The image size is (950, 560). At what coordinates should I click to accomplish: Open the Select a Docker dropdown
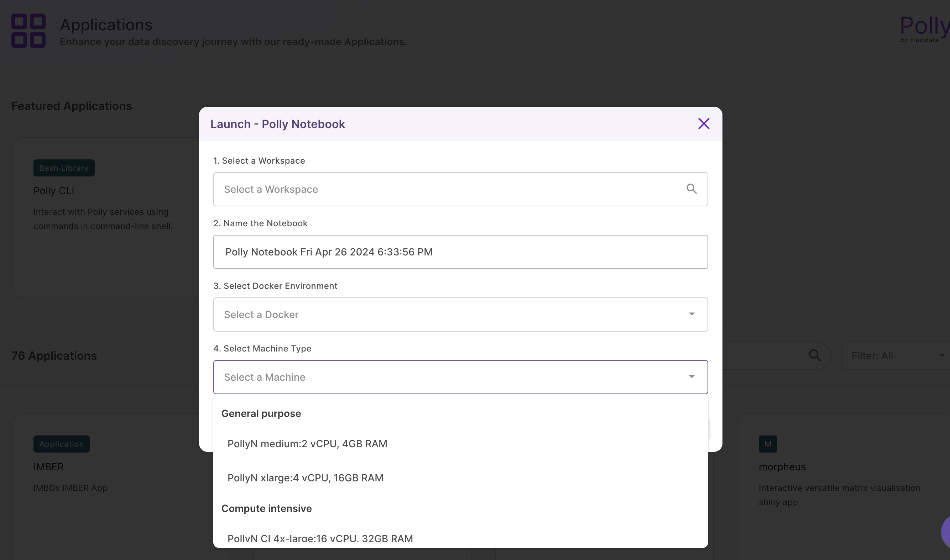pos(460,315)
